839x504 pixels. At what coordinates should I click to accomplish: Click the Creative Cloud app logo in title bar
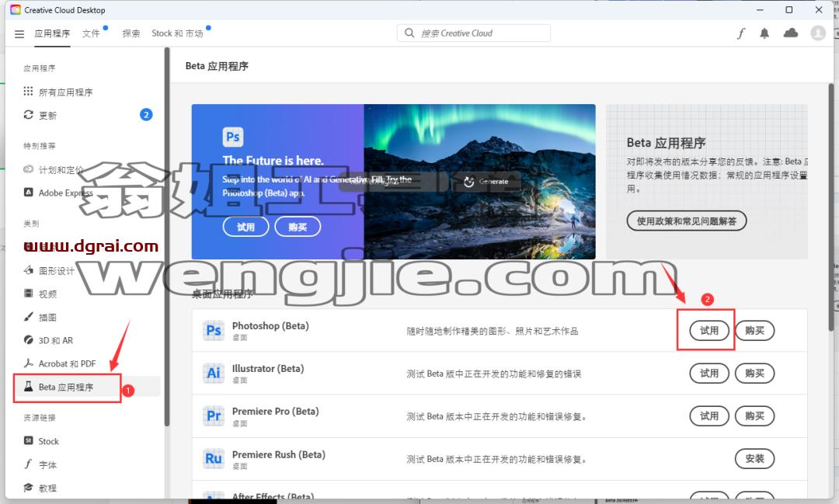click(x=16, y=9)
